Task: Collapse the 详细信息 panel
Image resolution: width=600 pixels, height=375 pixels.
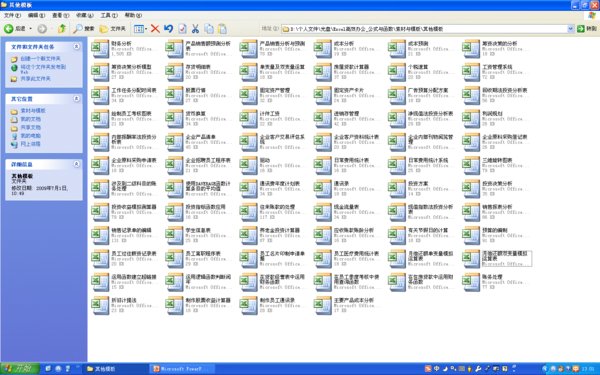Action: coord(77,164)
